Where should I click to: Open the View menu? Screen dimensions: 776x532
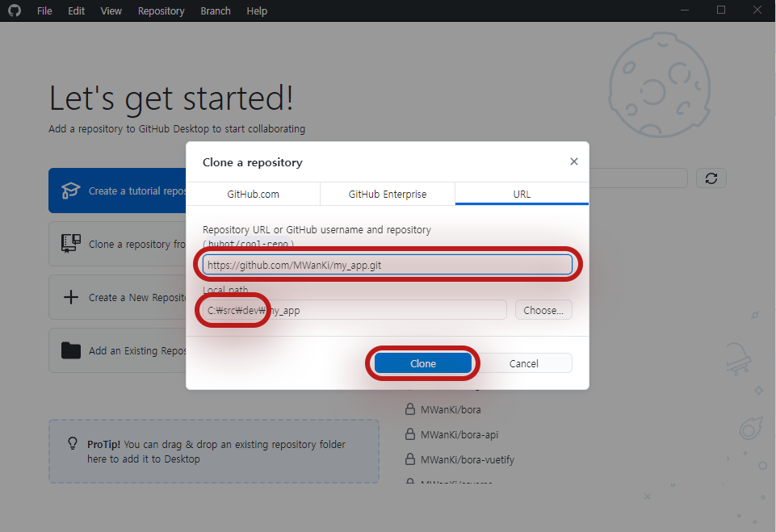111,10
